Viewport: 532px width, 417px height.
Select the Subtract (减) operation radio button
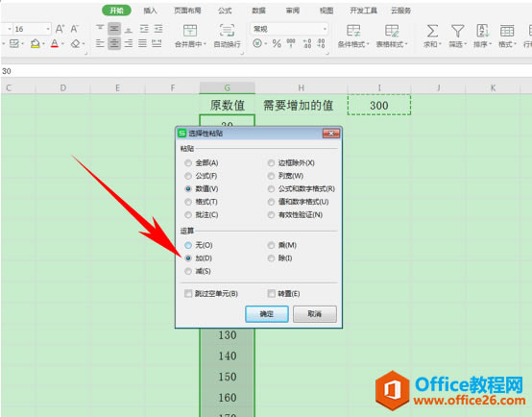pyautogui.click(x=188, y=271)
